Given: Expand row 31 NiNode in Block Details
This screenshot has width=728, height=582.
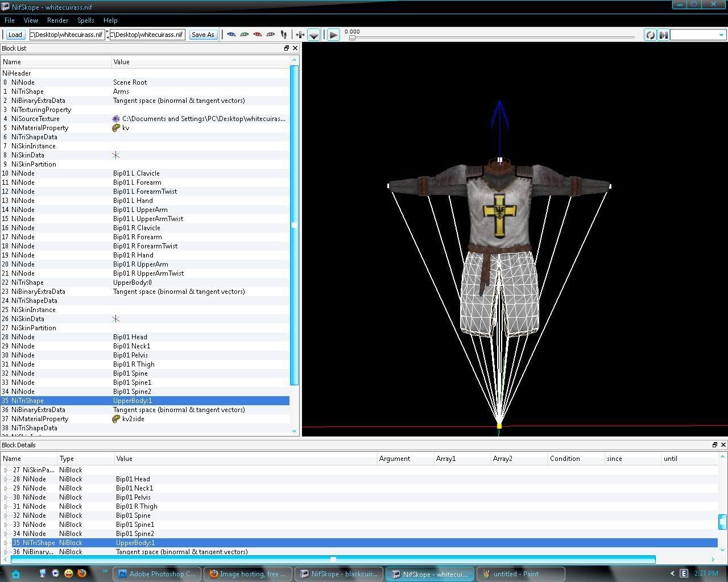Looking at the screenshot, I should click(x=6, y=506).
